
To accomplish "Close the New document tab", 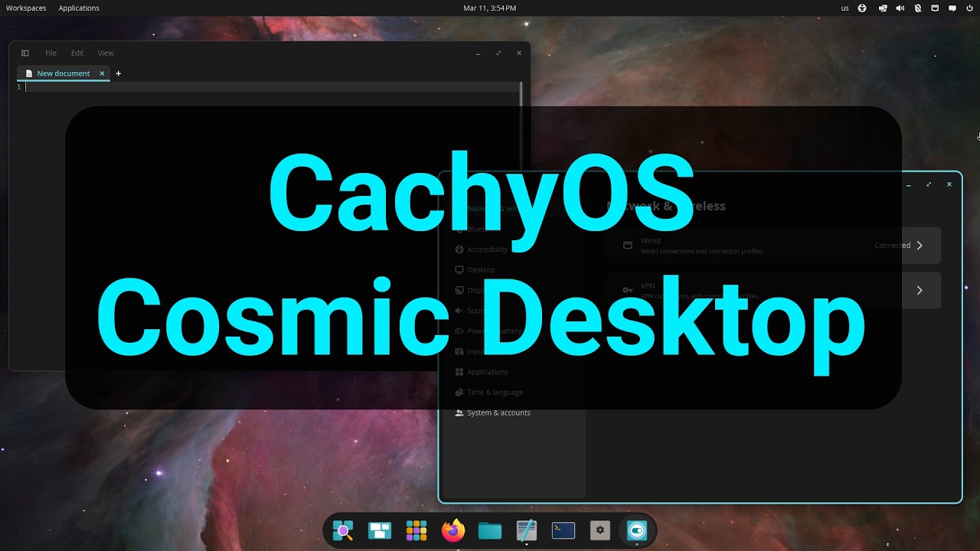I will [x=102, y=73].
